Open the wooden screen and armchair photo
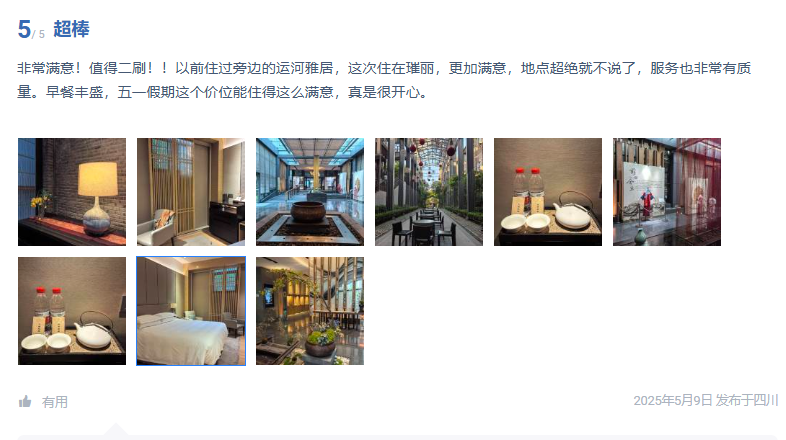Screen dimensions: 786x440 pos(191,192)
